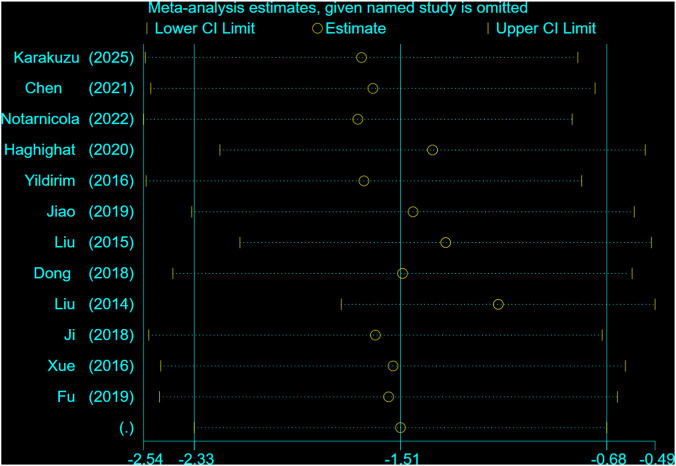Click the x-axis value '-0.68'
The width and height of the screenshot is (676, 466).
[607, 459]
